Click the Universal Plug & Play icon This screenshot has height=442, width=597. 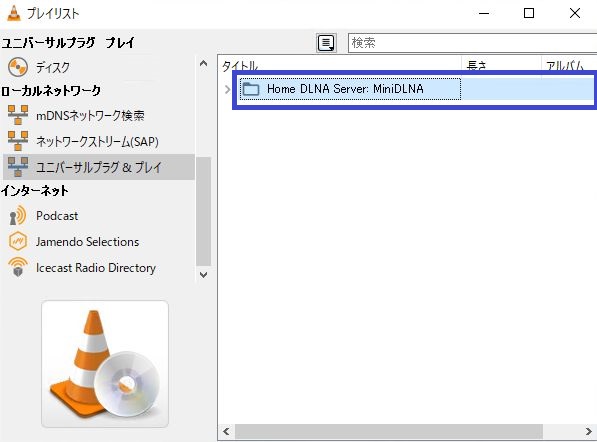[18, 167]
